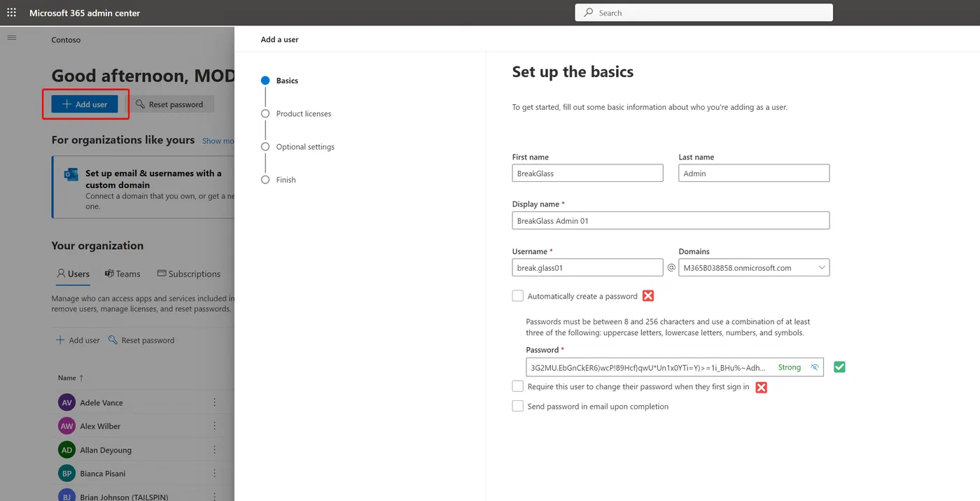
Task: Open Allan Deyoung user entry
Action: point(106,450)
